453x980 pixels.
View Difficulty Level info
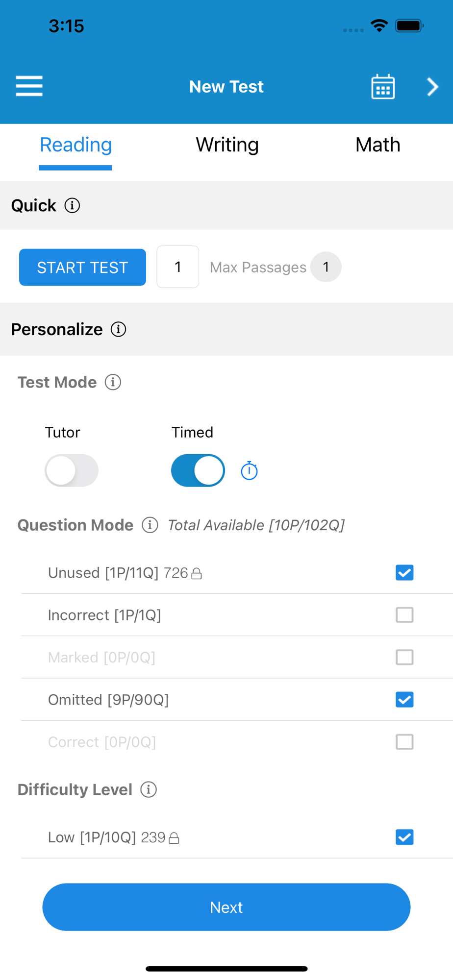tap(149, 789)
